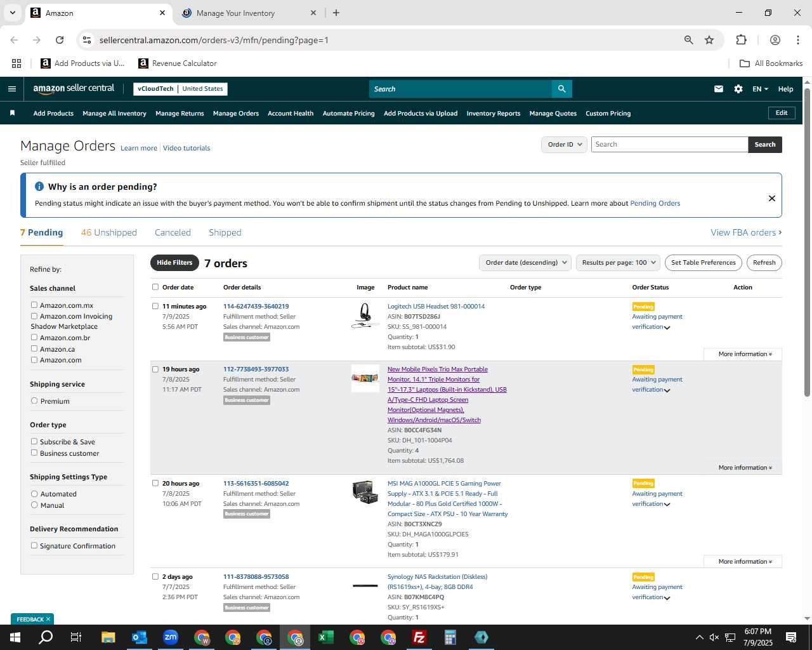Open the EN language dropdown
Viewport: 812px width, 650px height.
pos(760,89)
